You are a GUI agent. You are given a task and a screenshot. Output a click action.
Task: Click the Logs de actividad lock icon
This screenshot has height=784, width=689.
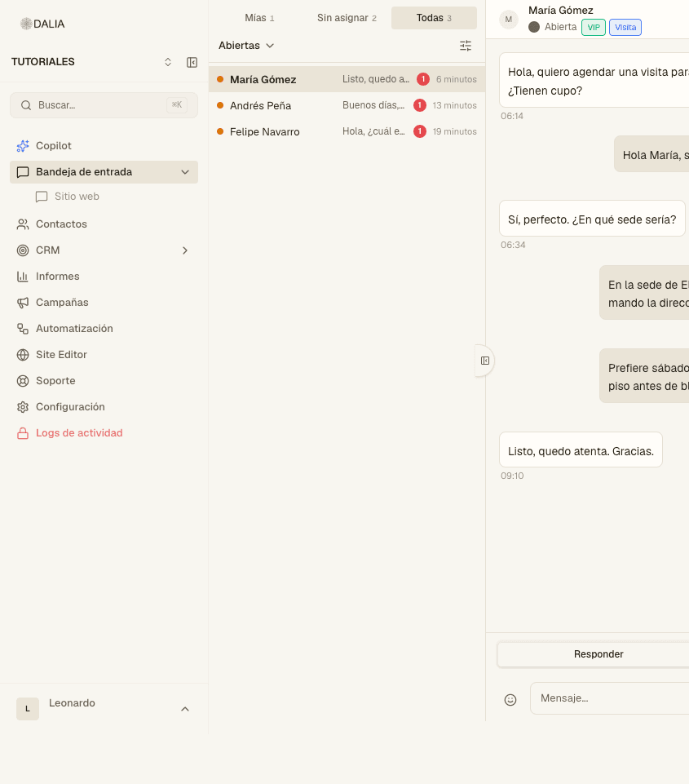pyautogui.click(x=23, y=433)
